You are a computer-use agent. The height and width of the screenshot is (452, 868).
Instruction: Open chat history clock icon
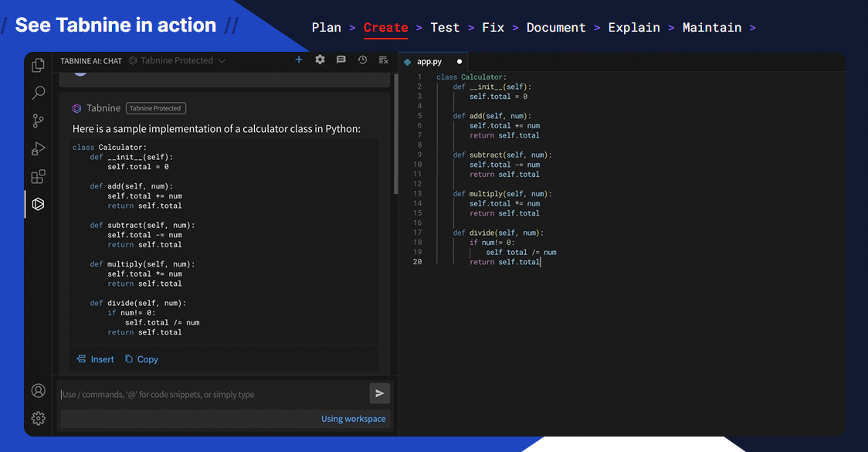(x=362, y=59)
